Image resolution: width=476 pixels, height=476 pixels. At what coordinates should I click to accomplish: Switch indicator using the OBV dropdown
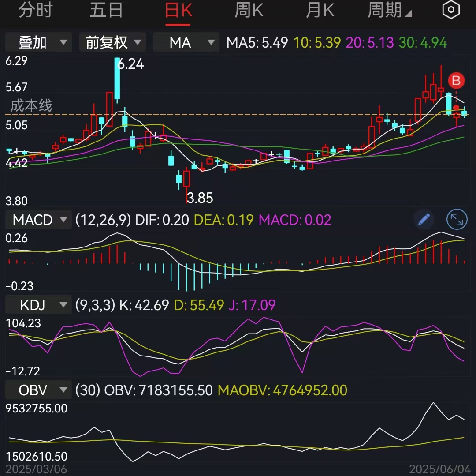coord(38,390)
